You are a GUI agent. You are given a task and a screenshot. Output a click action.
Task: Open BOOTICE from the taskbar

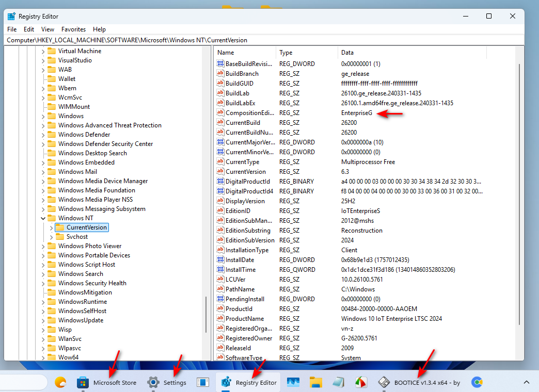[419, 382]
